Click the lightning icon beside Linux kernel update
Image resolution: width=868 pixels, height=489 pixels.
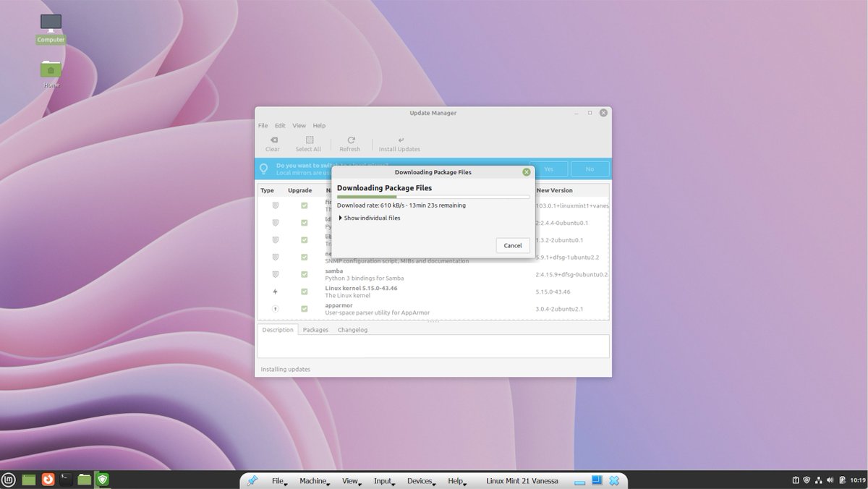(x=275, y=292)
